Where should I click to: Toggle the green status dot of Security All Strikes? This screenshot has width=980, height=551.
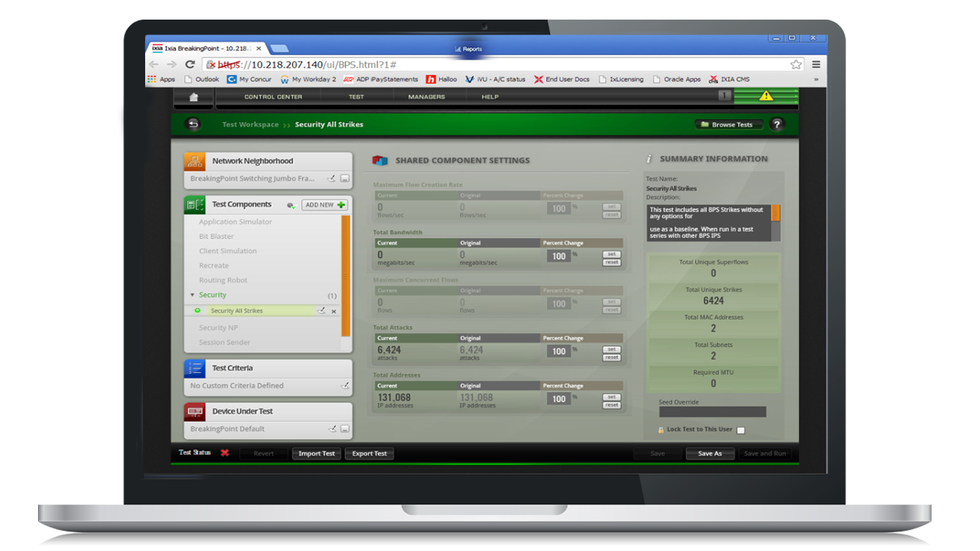coord(197,310)
